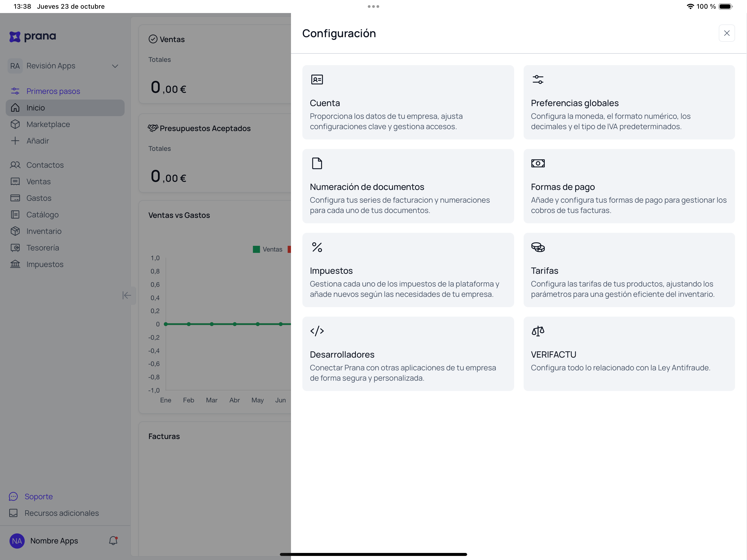
Task: Click the Inicio home icon
Action: [15, 108]
